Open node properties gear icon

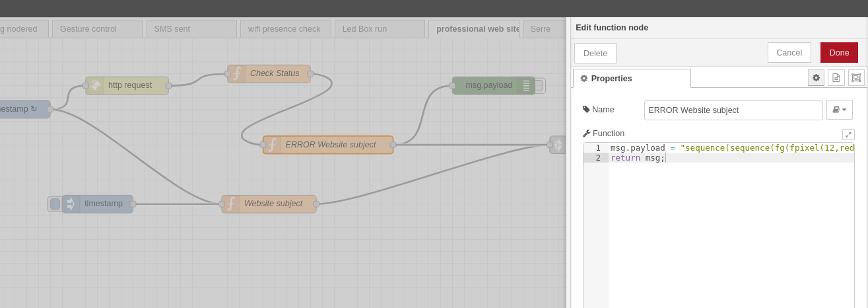pyautogui.click(x=816, y=78)
